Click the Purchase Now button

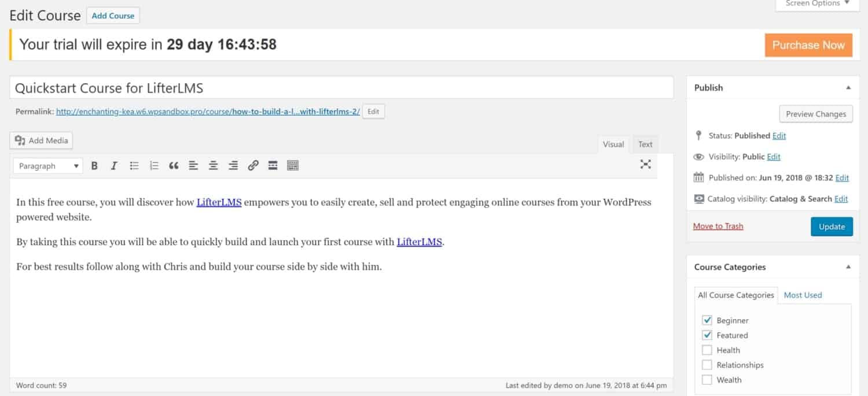point(808,45)
